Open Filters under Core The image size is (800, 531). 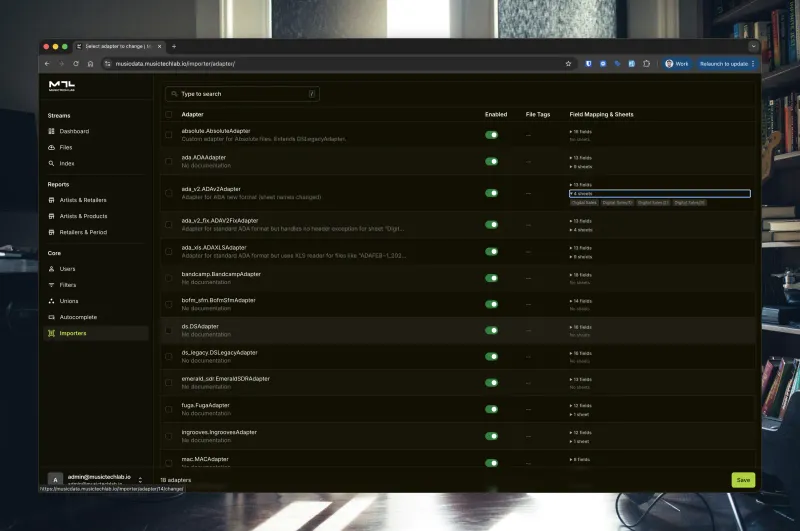click(68, 285)
